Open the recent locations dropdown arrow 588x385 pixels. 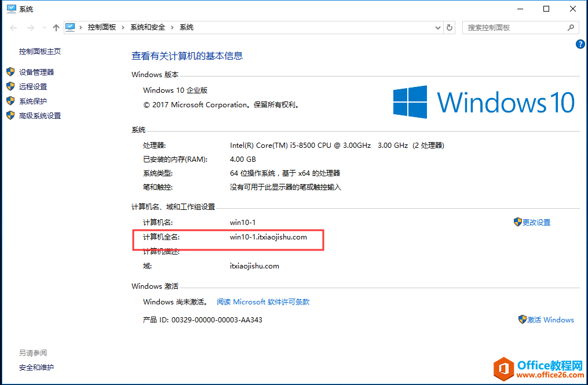44,28
